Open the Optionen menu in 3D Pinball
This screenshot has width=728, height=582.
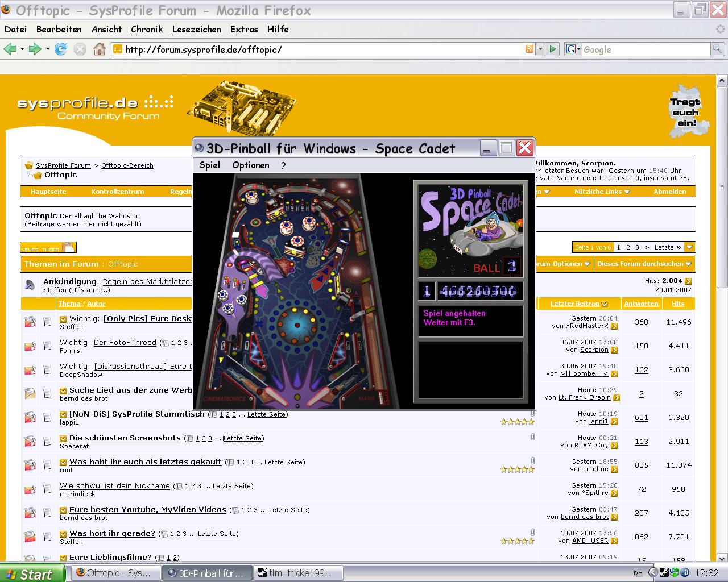click(x=251, y=165)
